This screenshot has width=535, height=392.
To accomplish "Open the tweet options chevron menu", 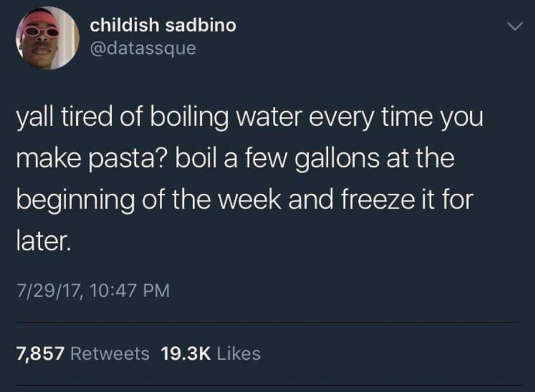I will tap(515, 26).
